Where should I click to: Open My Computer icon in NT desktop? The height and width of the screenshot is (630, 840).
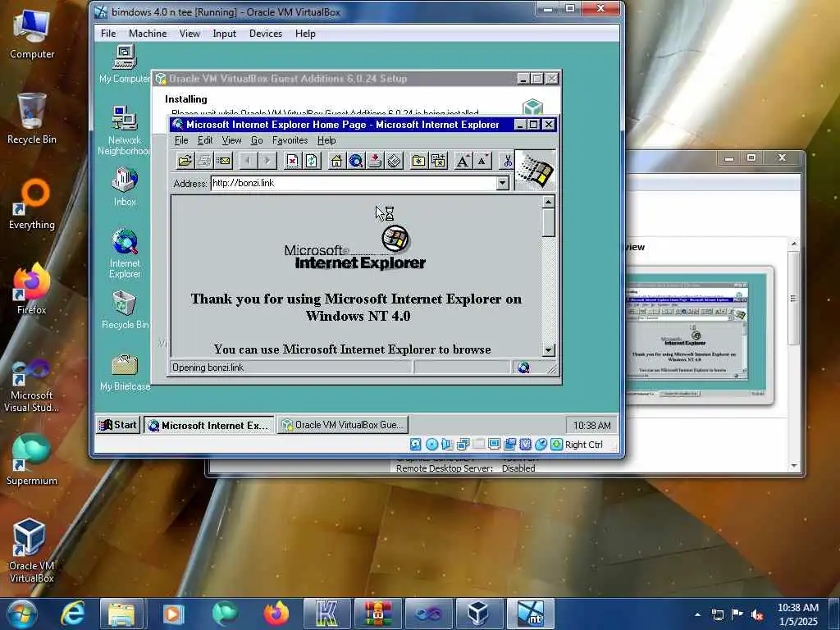click(125, 64)
